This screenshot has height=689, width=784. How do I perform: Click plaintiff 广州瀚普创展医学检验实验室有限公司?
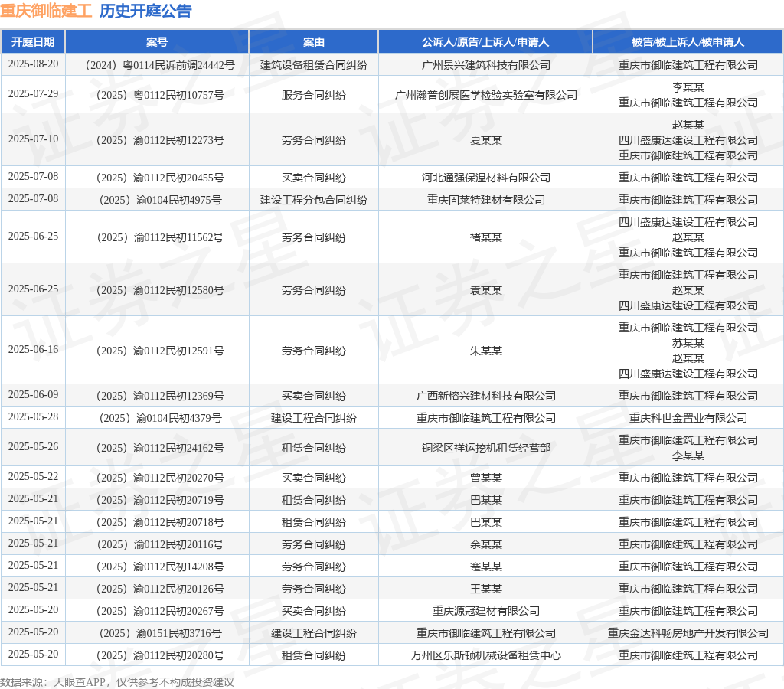click(486, 95)
